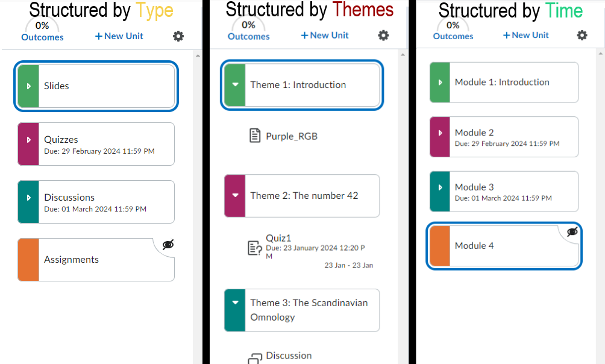Click New Unit in the Structured by Type panel
This screenshot has width=605, height=364.
click(119, 36)
